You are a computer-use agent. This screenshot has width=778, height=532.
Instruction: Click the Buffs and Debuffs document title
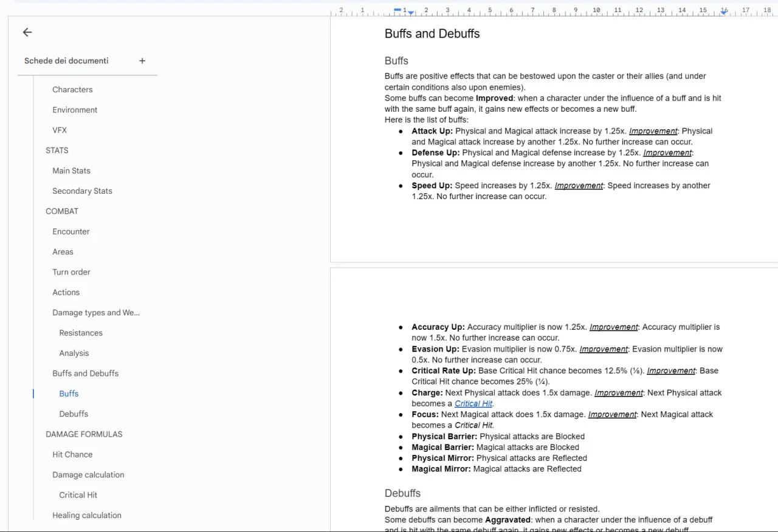coord(432,34)
